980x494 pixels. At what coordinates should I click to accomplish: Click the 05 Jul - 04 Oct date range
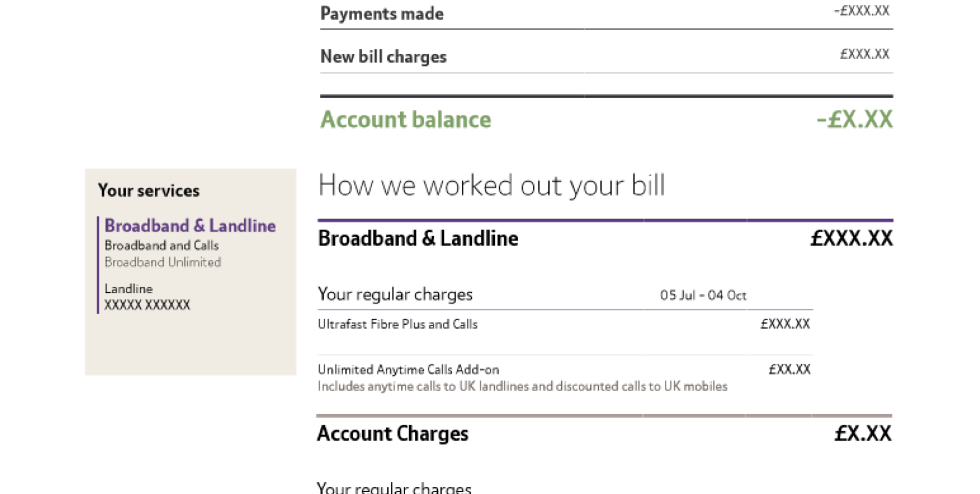pyautogui.click(x=703, y=295)
